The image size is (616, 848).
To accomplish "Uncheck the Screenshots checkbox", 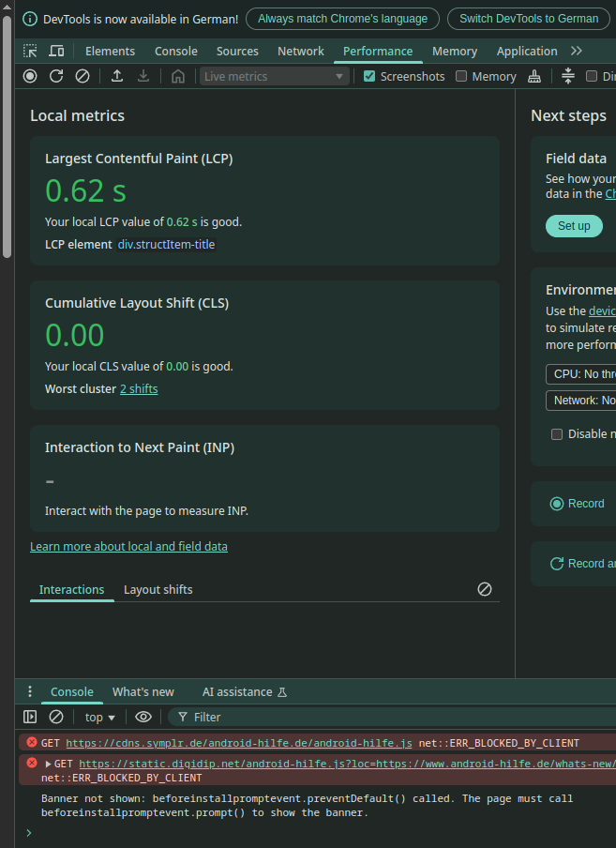I will tap(369, 76).
